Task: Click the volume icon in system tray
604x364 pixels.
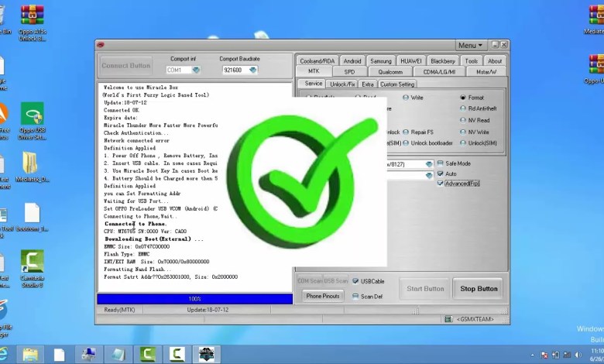Action: (x=578, y=355)
